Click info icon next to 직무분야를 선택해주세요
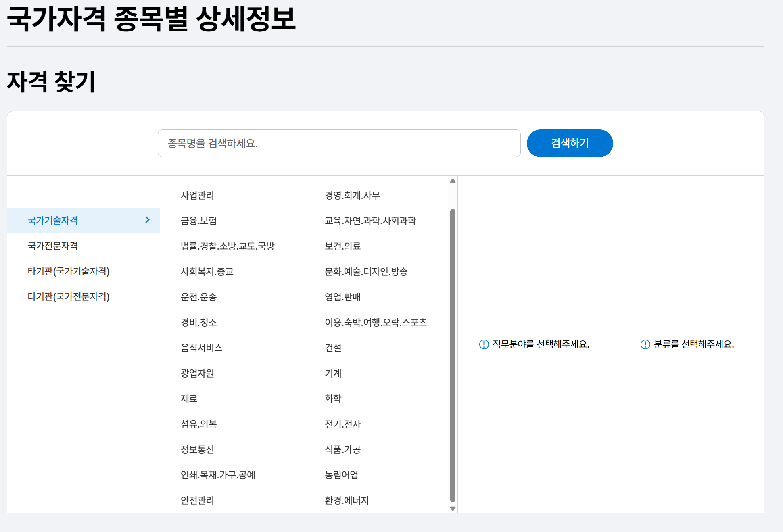Viewport: 783px width, 532px height. coord(484,344)
